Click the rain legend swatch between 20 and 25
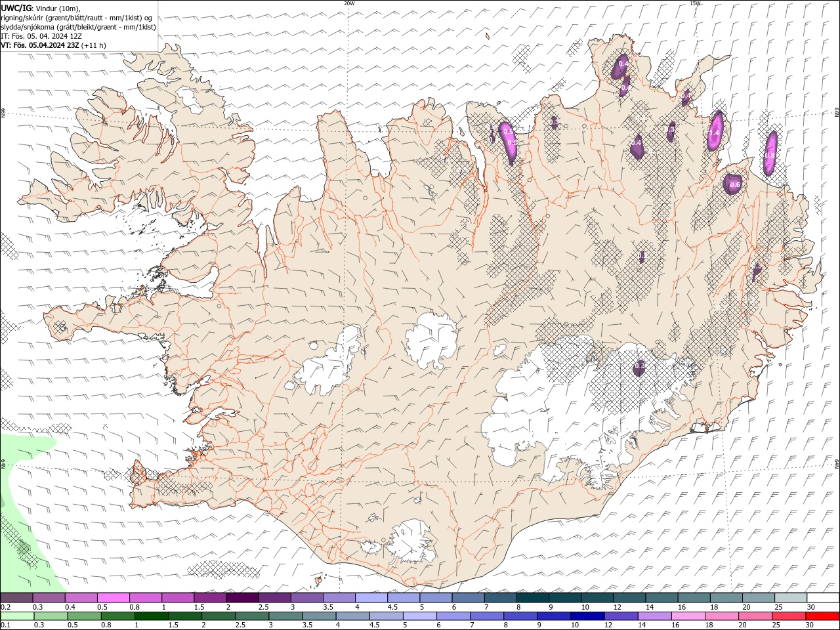Screen dimensions: 840x630 click(755, 616)
